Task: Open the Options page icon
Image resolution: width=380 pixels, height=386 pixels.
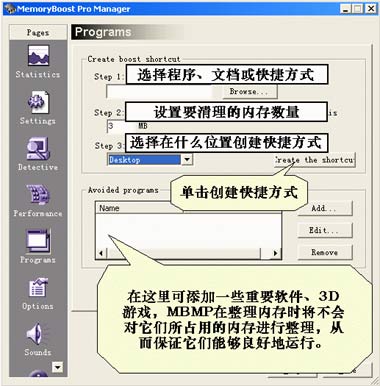Action: (x=38, y=287)
